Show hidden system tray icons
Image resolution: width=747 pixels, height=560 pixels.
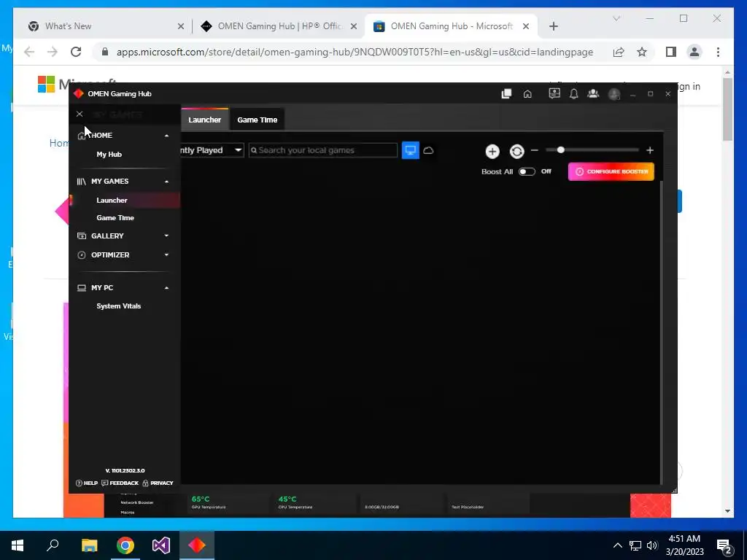click(617, 545)
